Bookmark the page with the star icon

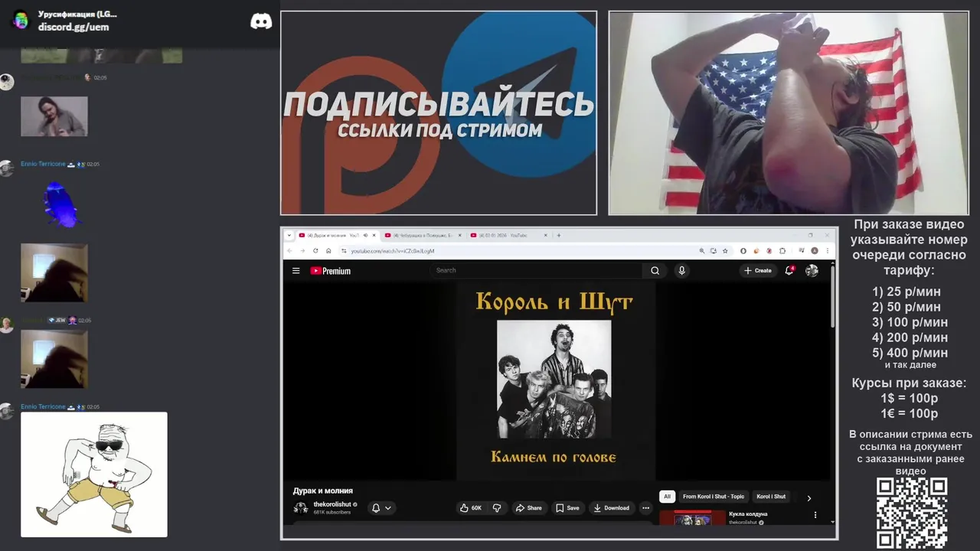725,250
